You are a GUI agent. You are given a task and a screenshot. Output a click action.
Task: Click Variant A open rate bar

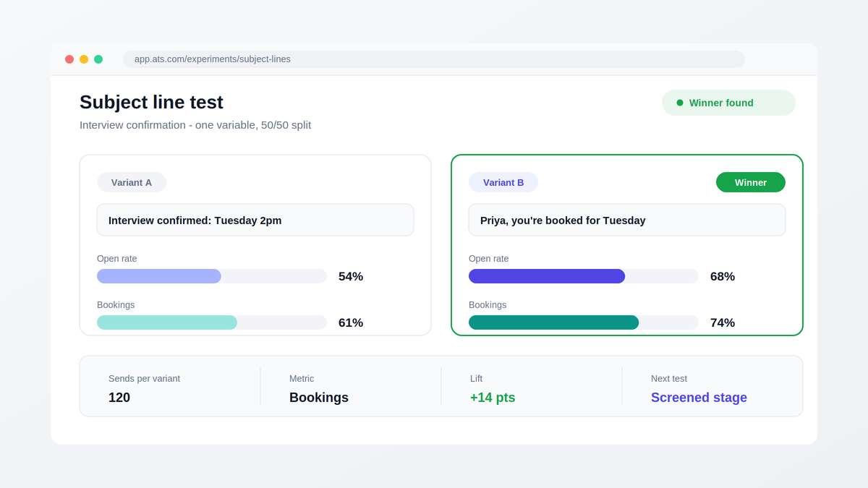pyautogui.click(x=212, y=276)
